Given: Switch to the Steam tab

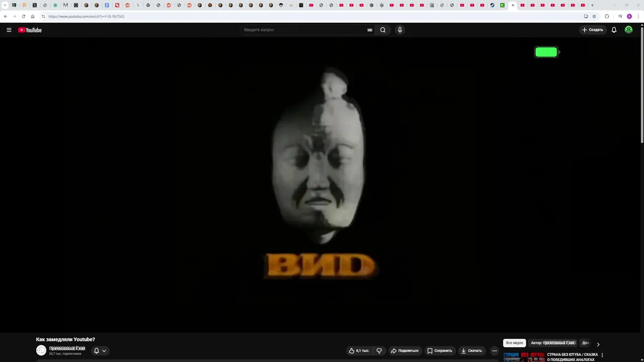Looking at the screenshot, I should (492, 5).
